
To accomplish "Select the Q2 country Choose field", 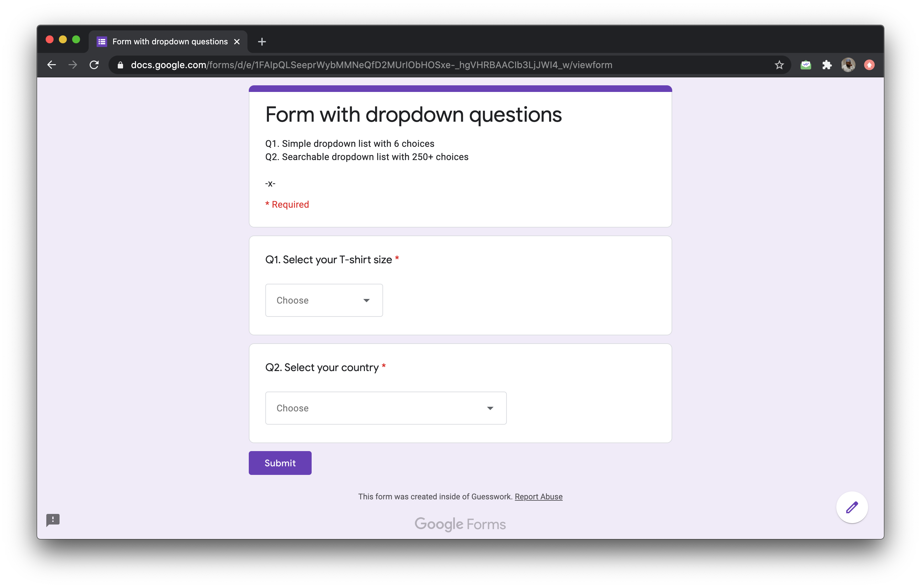I will [x=386, y=407].
